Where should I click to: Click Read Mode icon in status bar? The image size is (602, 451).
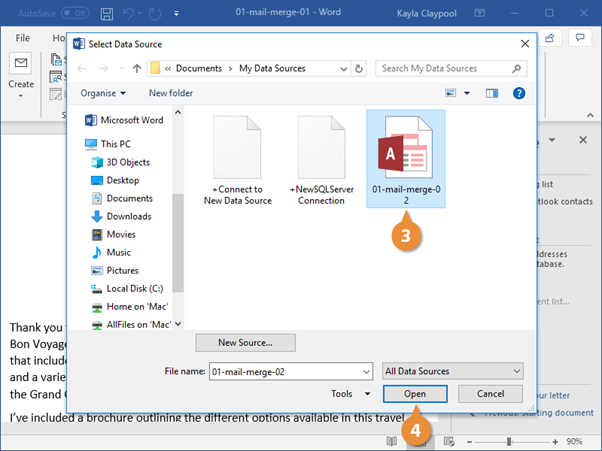click(x=392, y=441)
